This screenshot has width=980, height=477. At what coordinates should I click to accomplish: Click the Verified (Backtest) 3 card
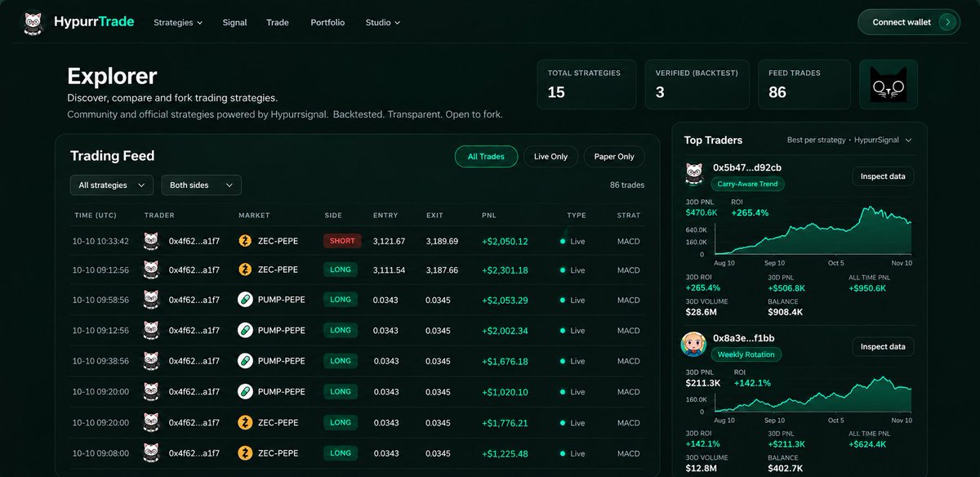coord(697,84)
